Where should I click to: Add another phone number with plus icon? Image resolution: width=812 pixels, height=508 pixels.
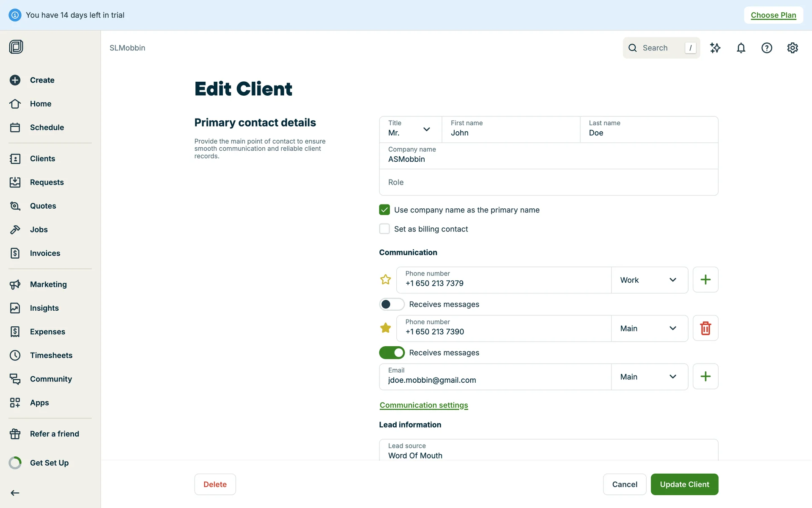pos(705,280)
